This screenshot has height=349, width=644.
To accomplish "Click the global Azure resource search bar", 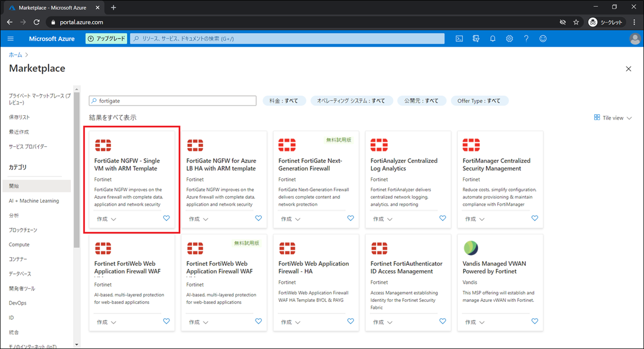I will tap(287, 39).
